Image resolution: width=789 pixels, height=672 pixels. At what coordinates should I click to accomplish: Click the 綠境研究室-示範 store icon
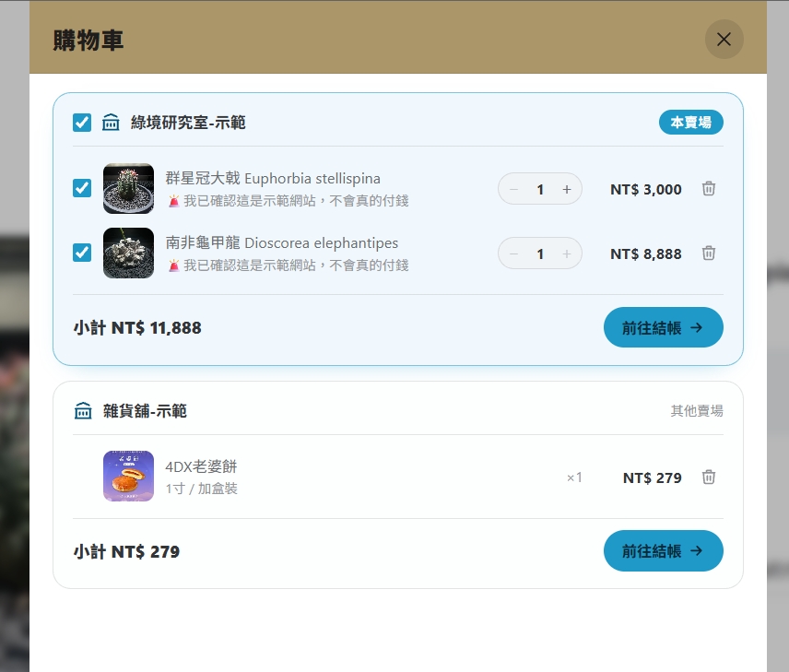[111, 123]
